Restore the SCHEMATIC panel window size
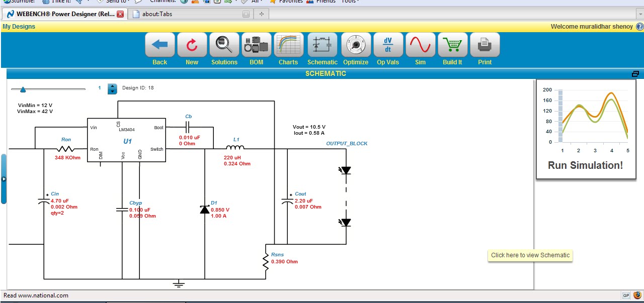Viewport: 644px width, 303px height. coord(635,74)
